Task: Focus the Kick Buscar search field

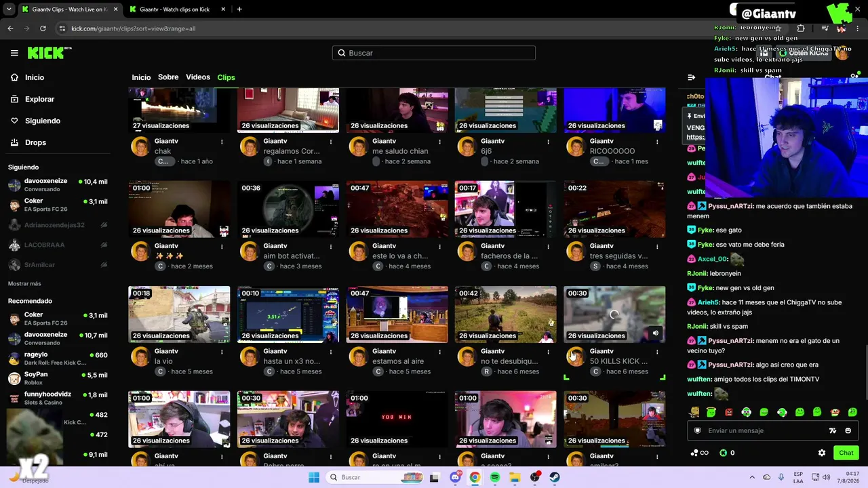Action: click(x=434, y=53)
